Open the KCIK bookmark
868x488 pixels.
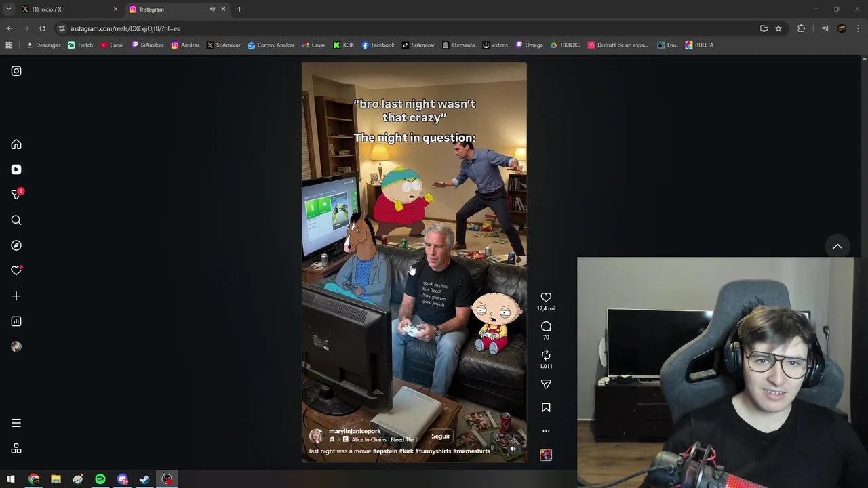click(344, 45)
